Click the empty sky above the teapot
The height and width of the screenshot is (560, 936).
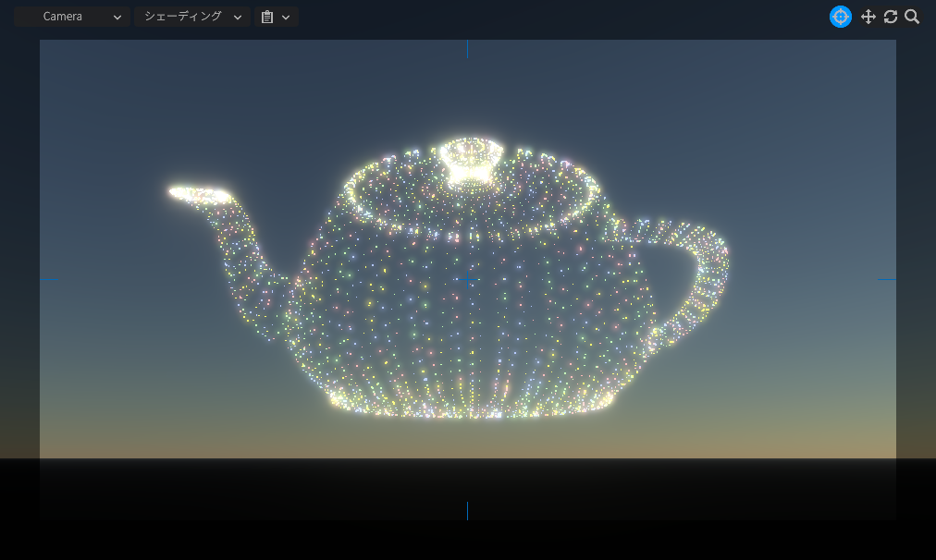coord(647,92)
